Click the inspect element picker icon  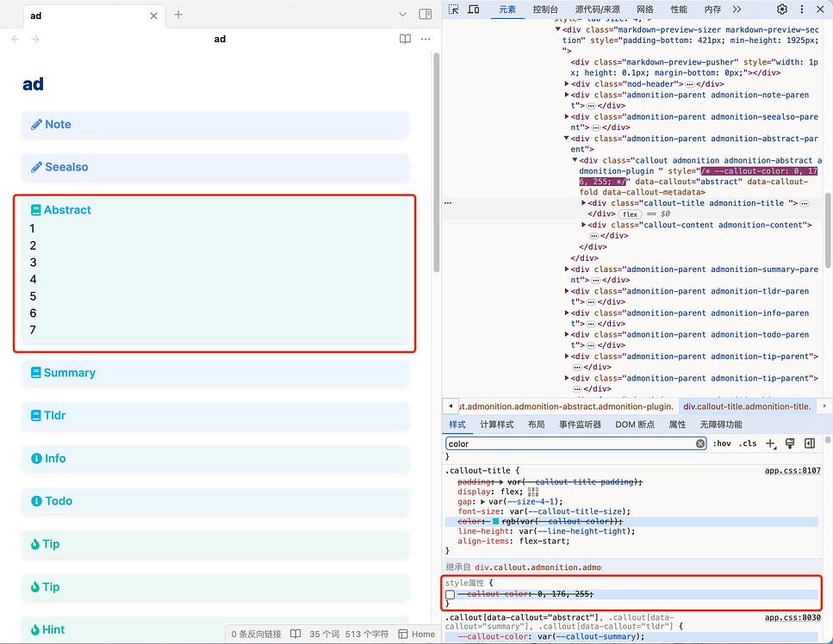[454, 9]
